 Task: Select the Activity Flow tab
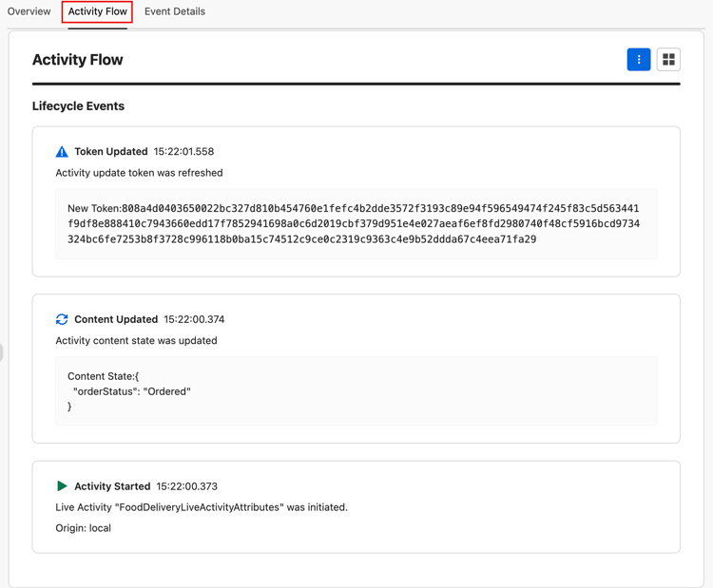[97, 11]
